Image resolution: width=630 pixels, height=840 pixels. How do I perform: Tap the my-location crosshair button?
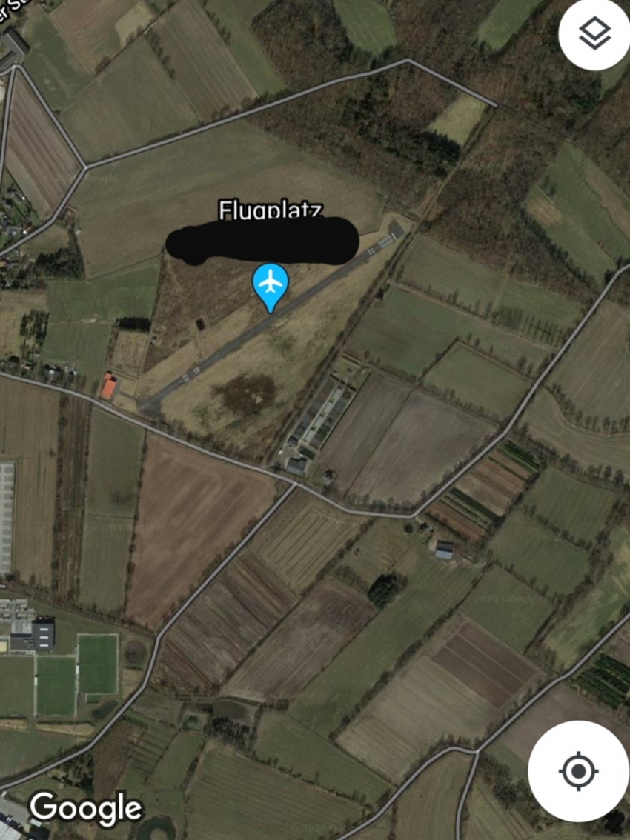pos(579,771)
